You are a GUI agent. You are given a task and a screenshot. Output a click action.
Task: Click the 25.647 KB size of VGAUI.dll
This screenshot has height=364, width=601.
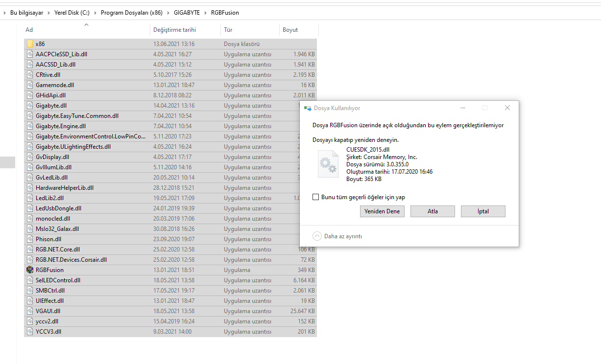pos(302,311)
